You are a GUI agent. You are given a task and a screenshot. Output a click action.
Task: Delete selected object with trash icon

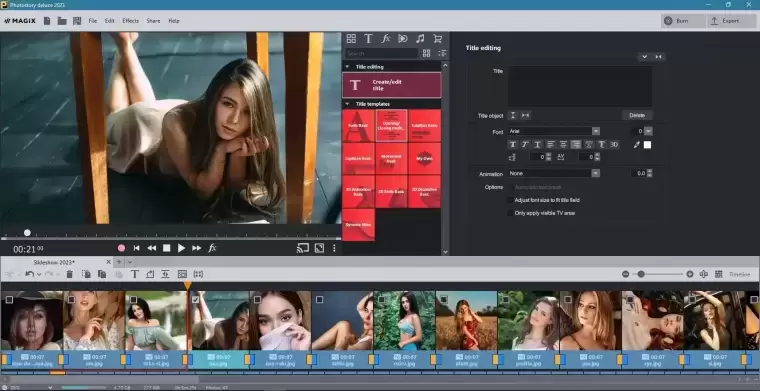(x=69, y=274)
